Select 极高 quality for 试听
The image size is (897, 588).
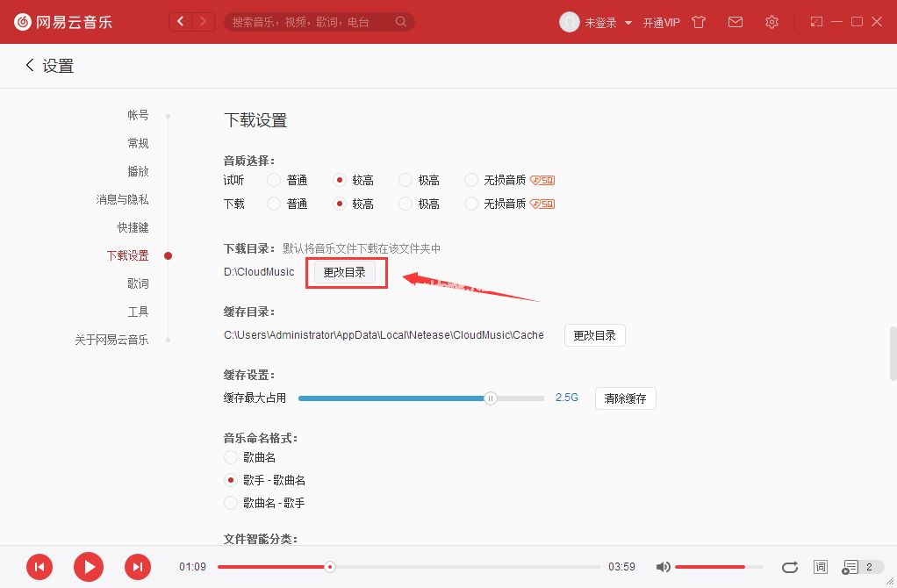coord(405,180)
